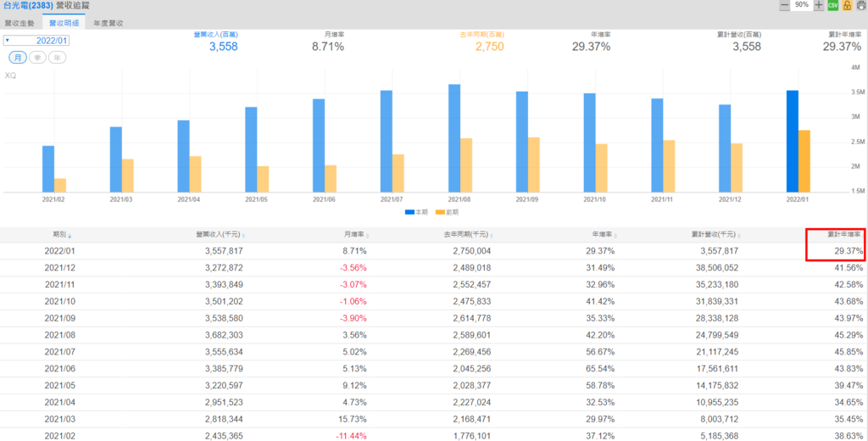Image resolution: width=868 pixels, height=441 pixels.
Task: Click revenue value 2,951,523
Action: tap(224, 402)
